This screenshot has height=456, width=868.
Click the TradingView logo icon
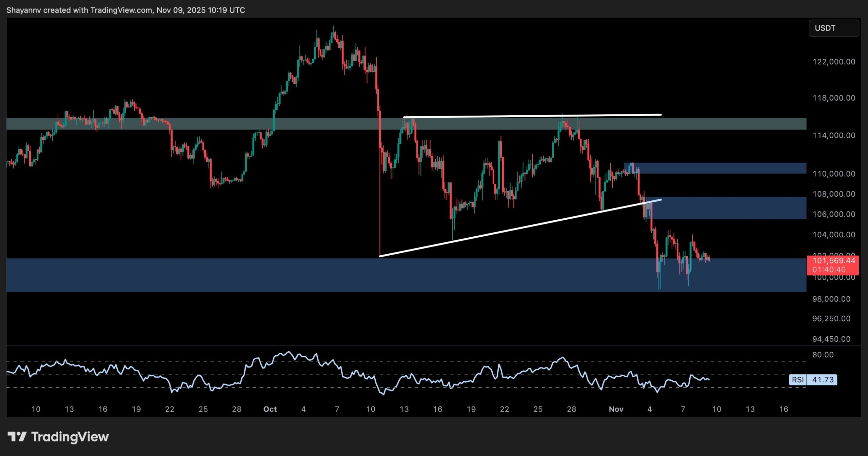pos(17,437)
